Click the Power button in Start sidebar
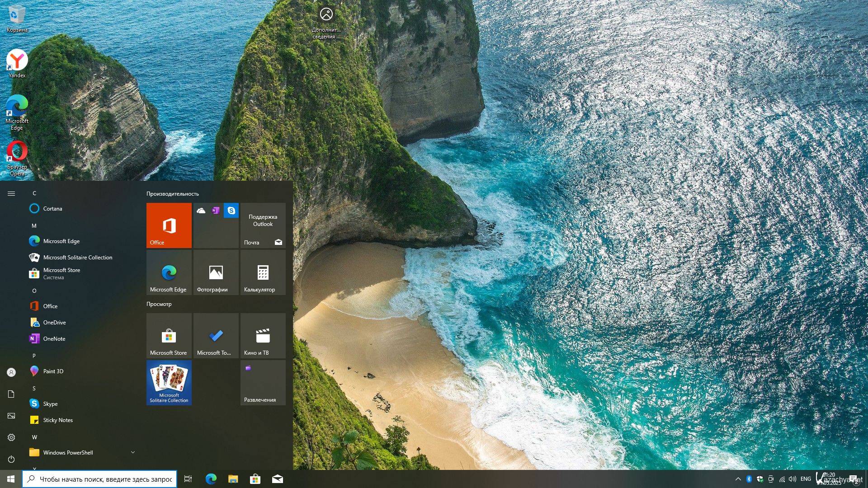868x488 pixels. 11,459
